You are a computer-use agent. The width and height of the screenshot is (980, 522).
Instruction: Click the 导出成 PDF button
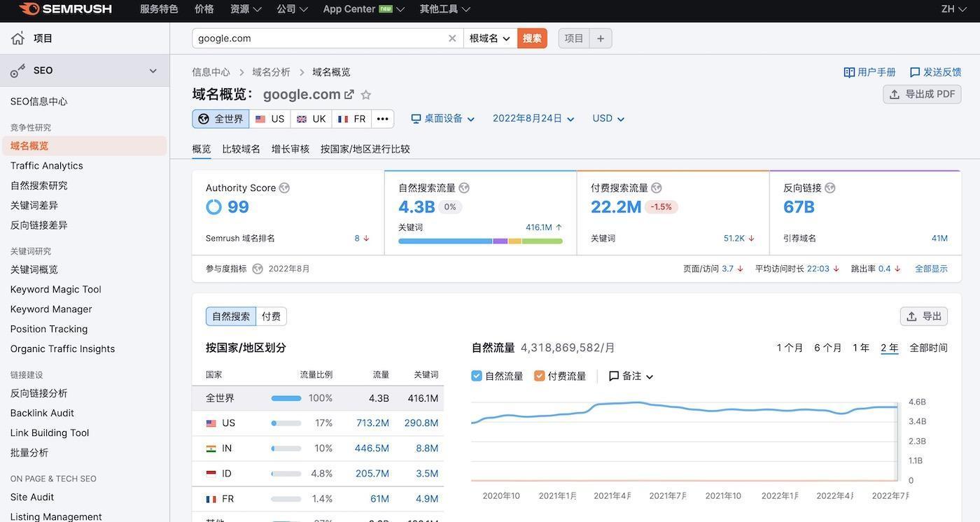click(922, 94)
